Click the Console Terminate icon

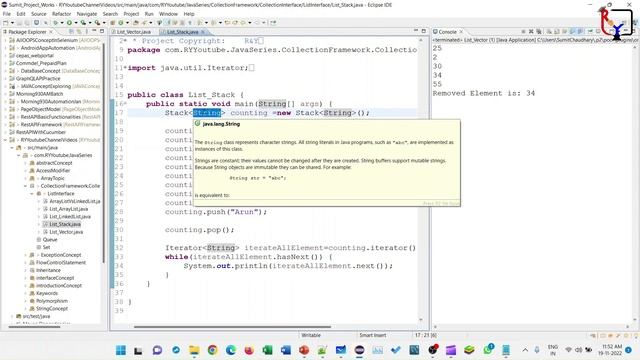pyautogui.click(x=523, y=31)
